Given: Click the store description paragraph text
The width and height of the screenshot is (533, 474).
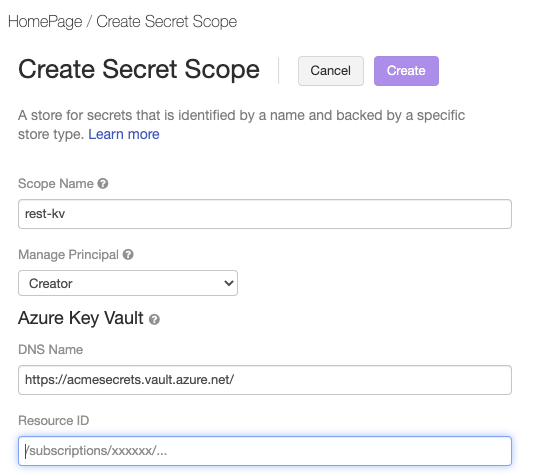Looking at the screenshot, I should [x=241, y=124].
